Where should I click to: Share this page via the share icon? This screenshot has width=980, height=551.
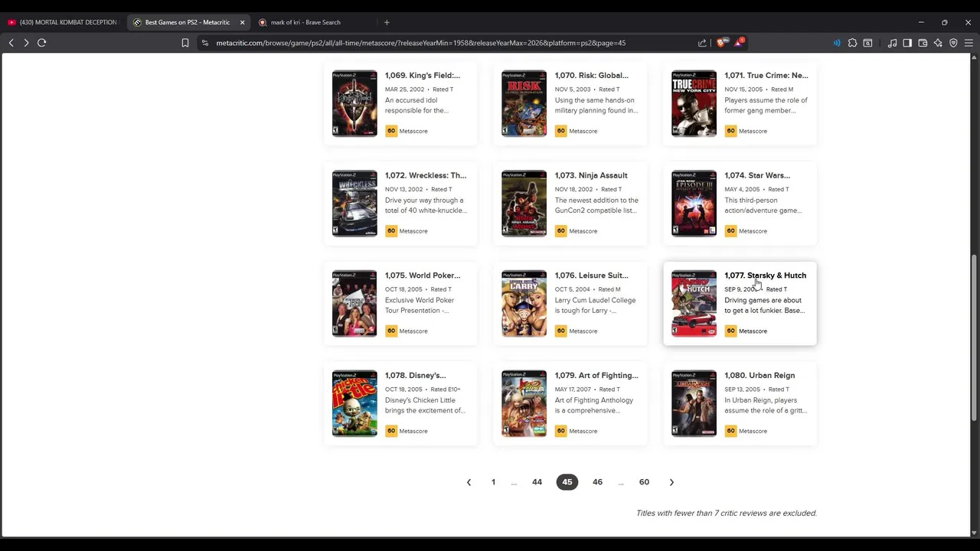pyautogui.click(x=702, y=43)
